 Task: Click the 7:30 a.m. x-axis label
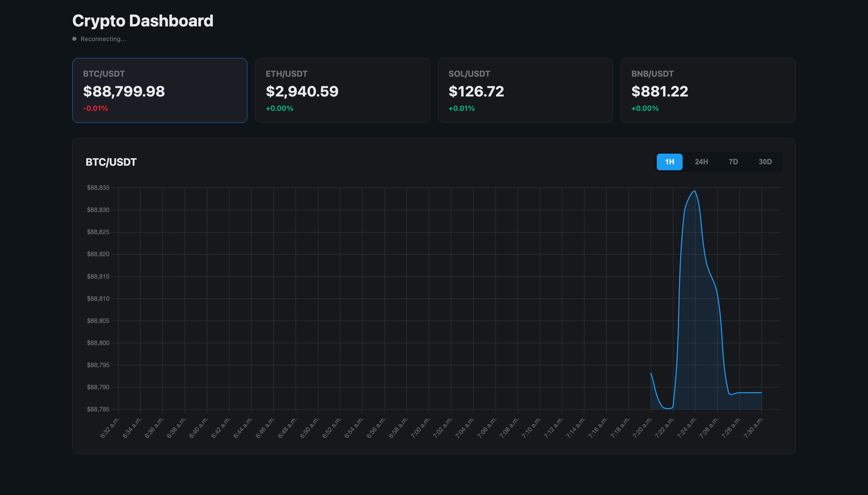753,428
